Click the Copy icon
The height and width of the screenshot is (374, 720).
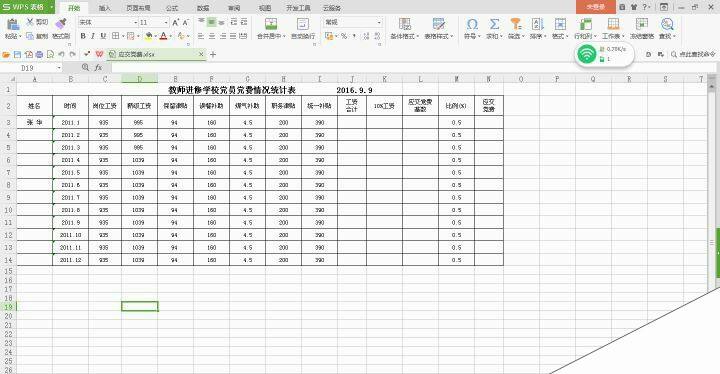[30, 36]
